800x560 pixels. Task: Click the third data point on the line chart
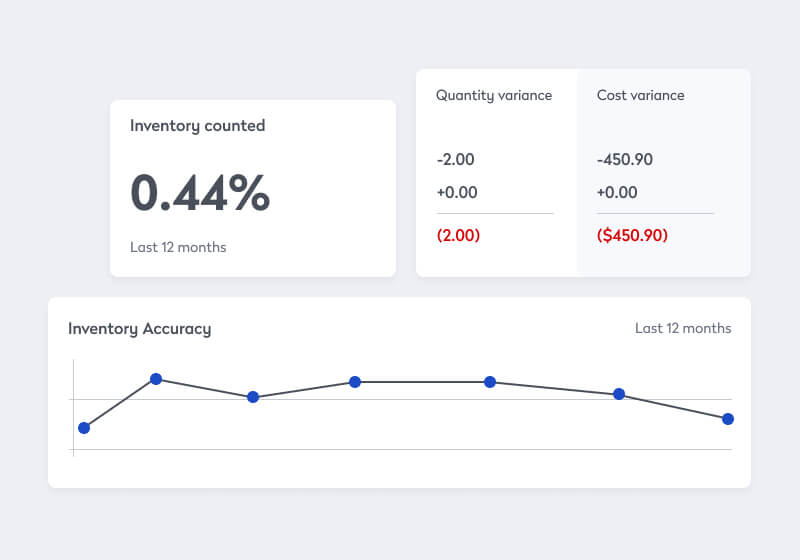(x=253, y=397)
